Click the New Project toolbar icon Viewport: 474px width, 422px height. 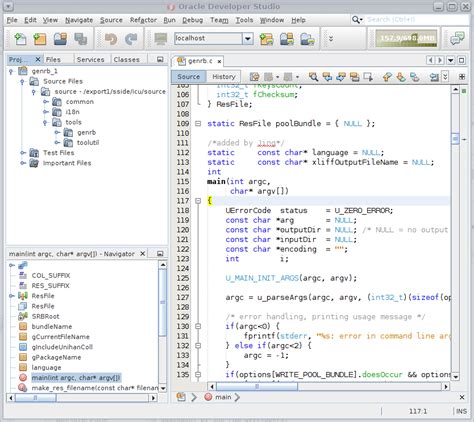40,39
